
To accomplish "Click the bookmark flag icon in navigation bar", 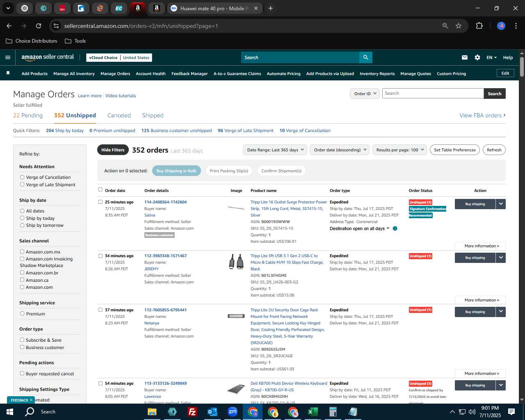I will [x=8, y=73].
